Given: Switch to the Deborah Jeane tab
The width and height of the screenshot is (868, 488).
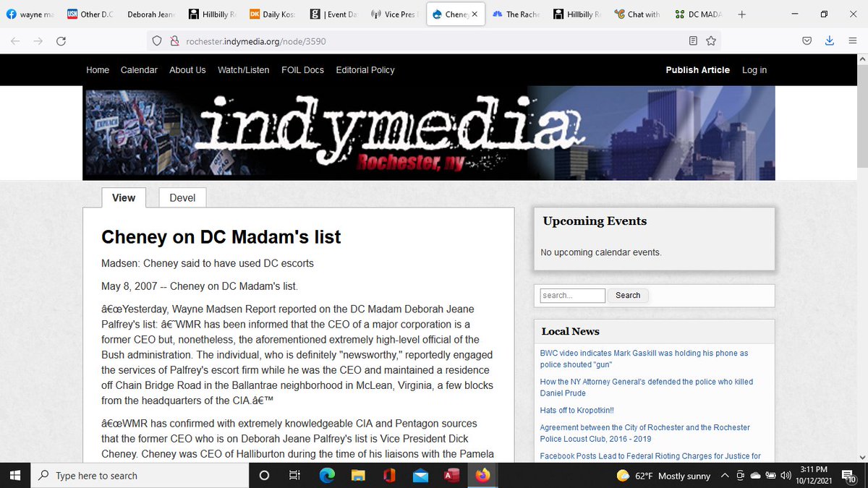Looking at the screenshot, I should click(151, 14).
